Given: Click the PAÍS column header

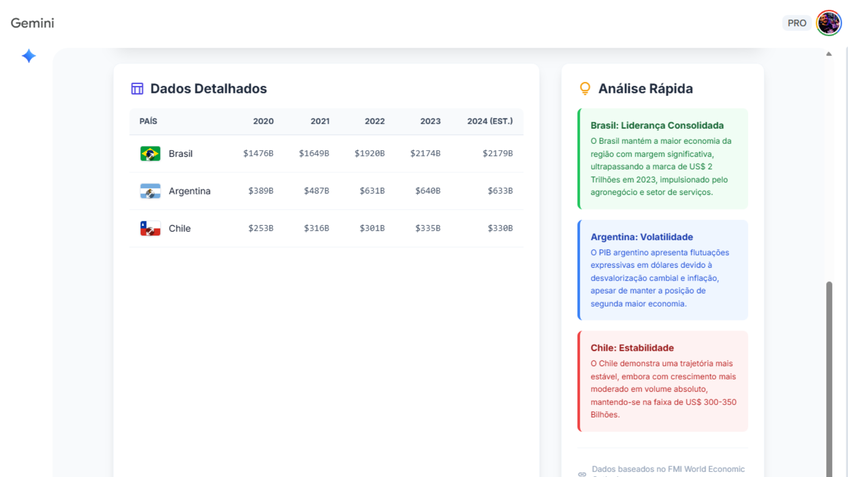Looking at the screenshot, I should (x=148, y=121).
